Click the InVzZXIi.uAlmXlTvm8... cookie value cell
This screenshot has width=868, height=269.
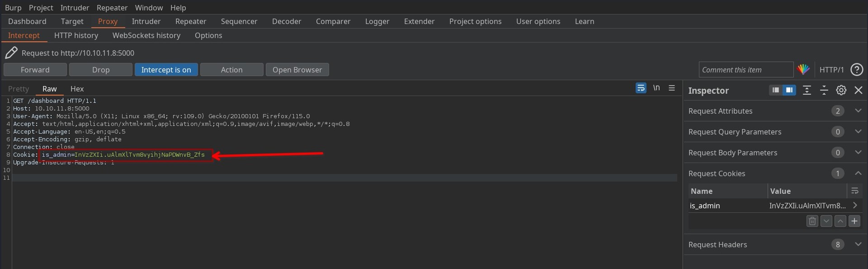pos(807,206)
